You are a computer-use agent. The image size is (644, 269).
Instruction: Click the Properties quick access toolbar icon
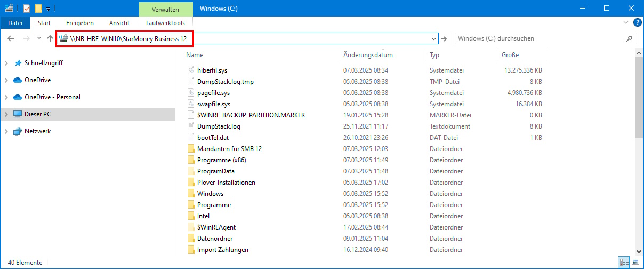click(x=27, y=9)
